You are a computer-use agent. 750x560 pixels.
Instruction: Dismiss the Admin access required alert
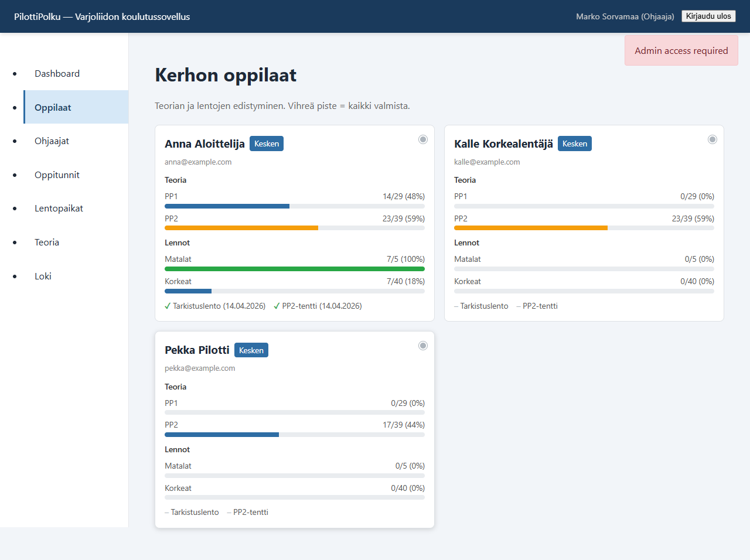681,50
